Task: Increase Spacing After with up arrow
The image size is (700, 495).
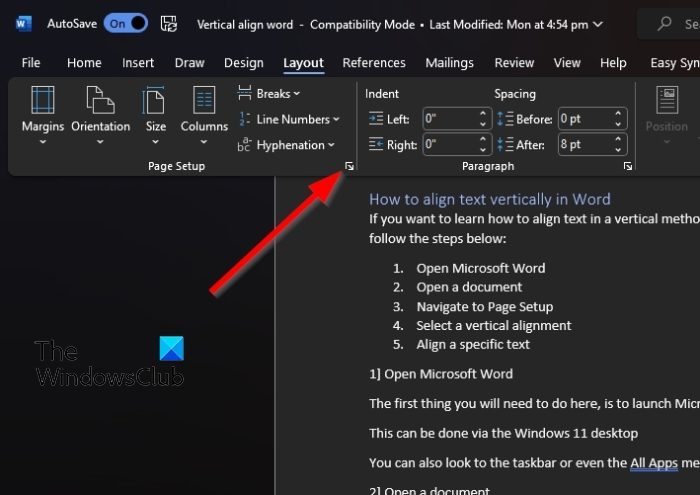Action: point(618,139)
